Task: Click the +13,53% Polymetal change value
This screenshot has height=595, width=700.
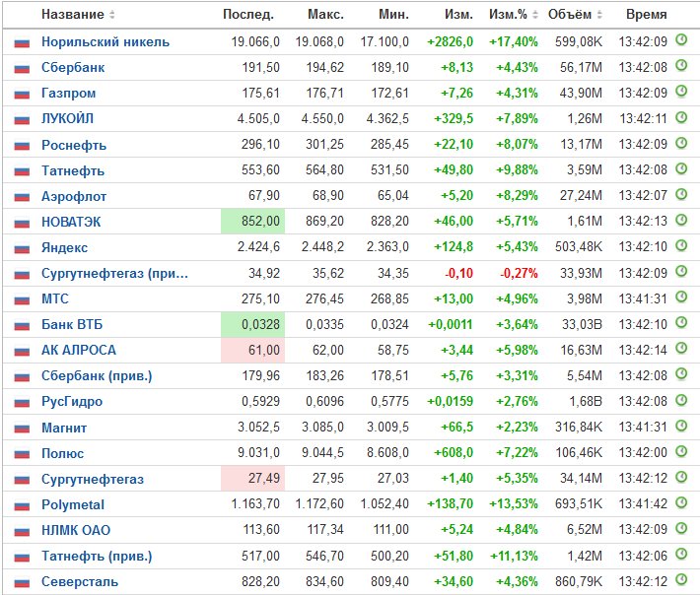Action: click(514, 504)
